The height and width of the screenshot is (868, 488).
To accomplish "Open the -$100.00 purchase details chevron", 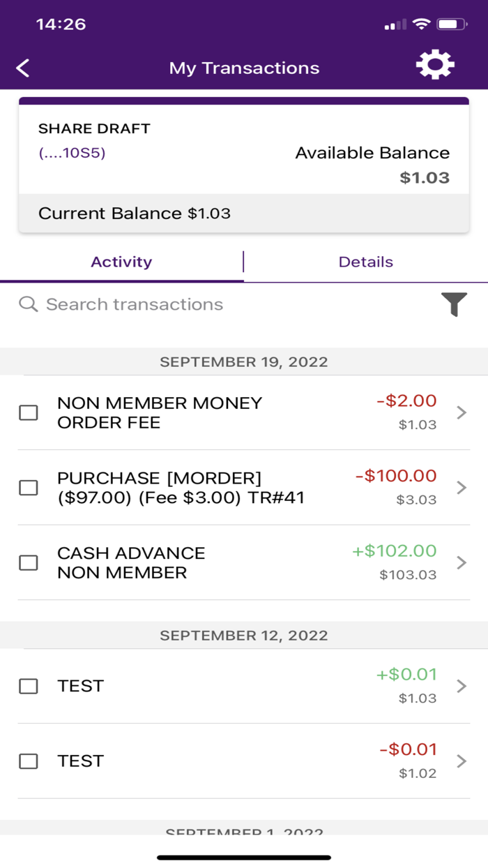I will coord(461,487).
